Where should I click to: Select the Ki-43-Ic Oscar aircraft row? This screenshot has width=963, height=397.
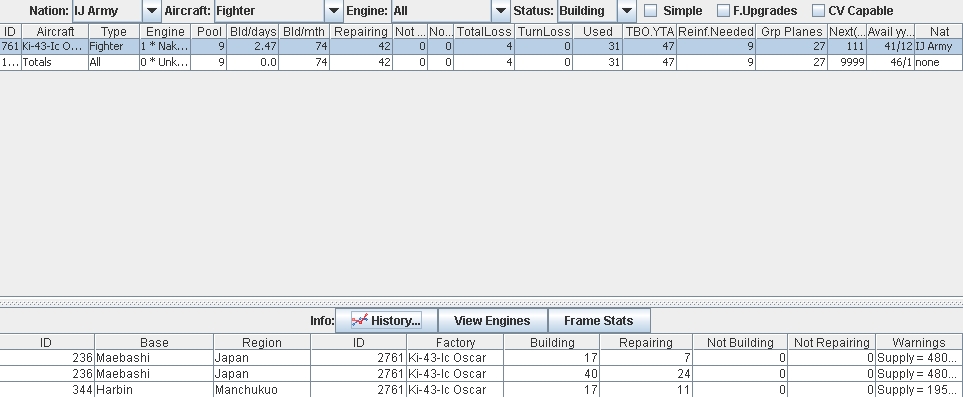click(482, 46)
